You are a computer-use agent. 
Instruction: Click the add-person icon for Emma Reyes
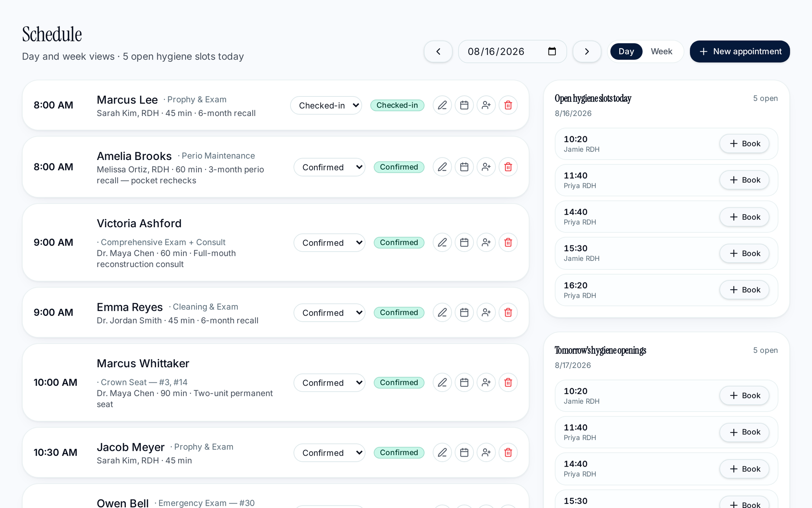(486, 313)
